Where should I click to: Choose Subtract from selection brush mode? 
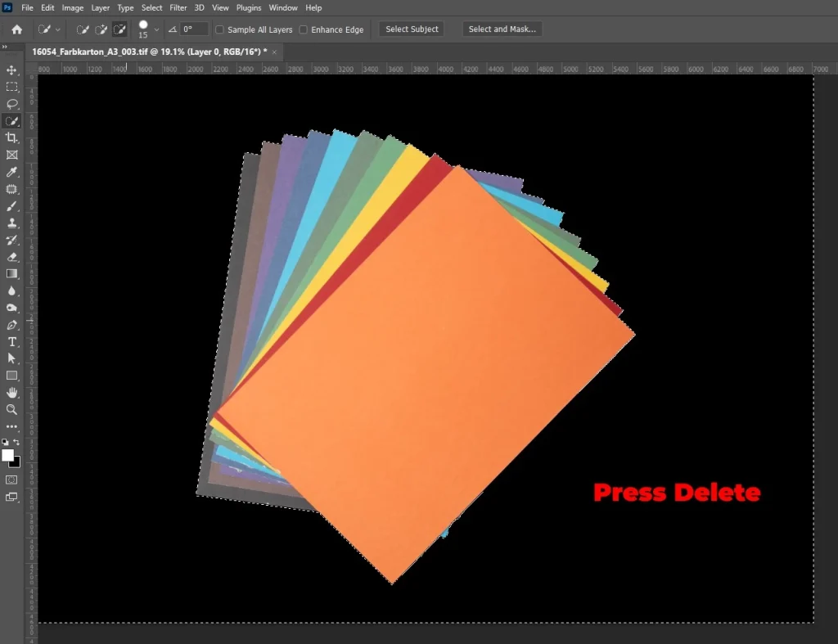coord(119,29)
